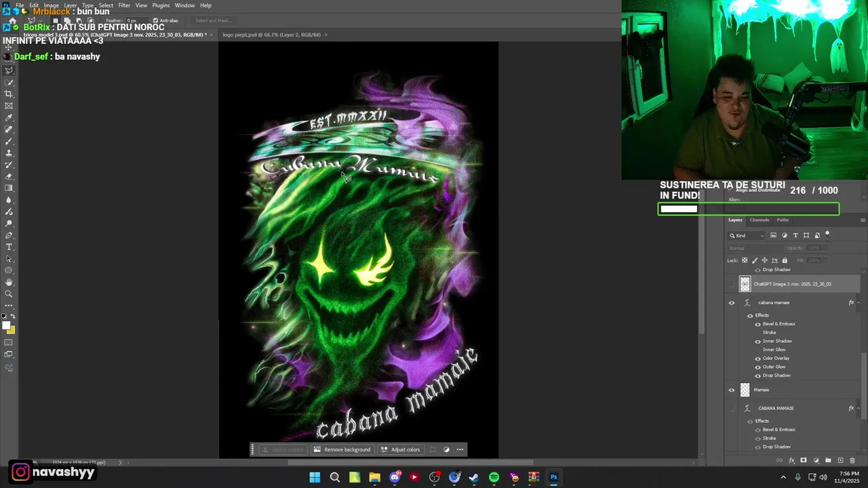Screen dimensions: 868x488
Task: Select the Crop tool
Action: pos(9,94)
